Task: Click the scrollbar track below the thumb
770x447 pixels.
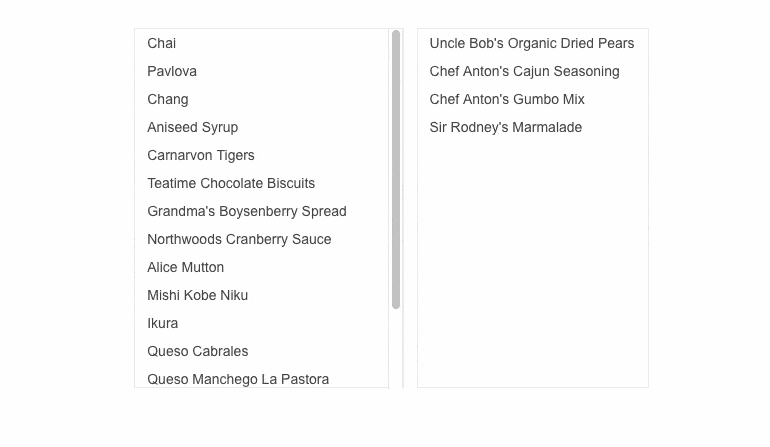Action: click(x=396, y=350)
